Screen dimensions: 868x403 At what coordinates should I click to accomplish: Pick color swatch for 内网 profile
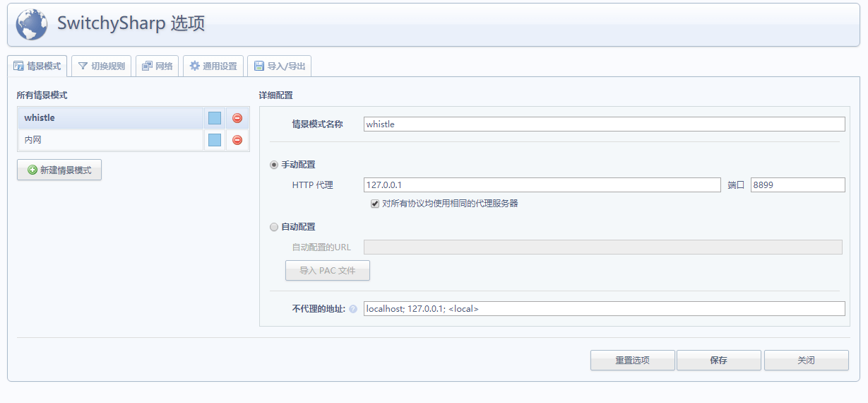click(215, 140)
